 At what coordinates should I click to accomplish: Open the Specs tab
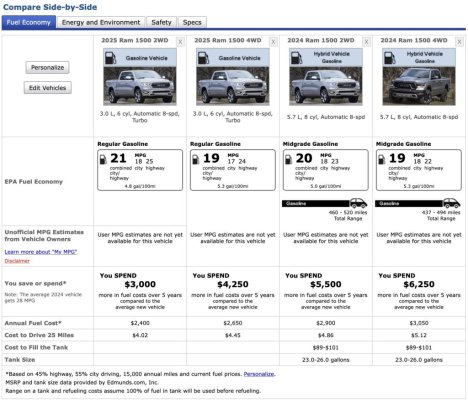click(192, 22)
